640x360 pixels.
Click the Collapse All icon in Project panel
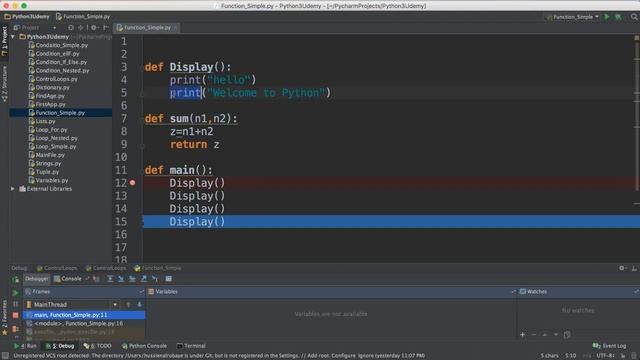tap(81, 28)
